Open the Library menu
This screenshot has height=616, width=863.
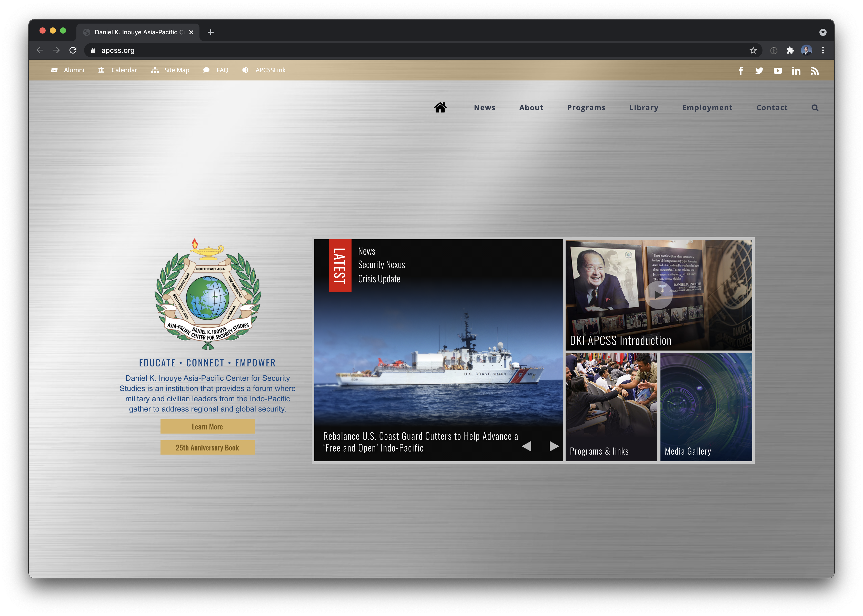pyautogui.click(x=644, y=108)
